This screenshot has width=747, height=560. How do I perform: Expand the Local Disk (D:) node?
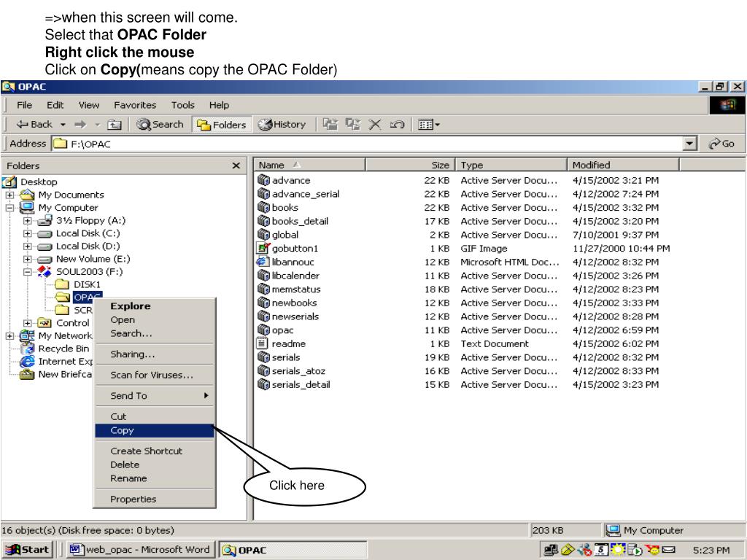click(28, 246)
